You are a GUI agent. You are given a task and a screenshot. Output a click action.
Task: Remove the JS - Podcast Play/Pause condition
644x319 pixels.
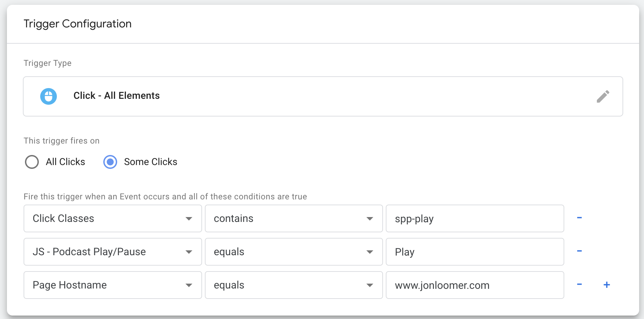coord(579,251)
